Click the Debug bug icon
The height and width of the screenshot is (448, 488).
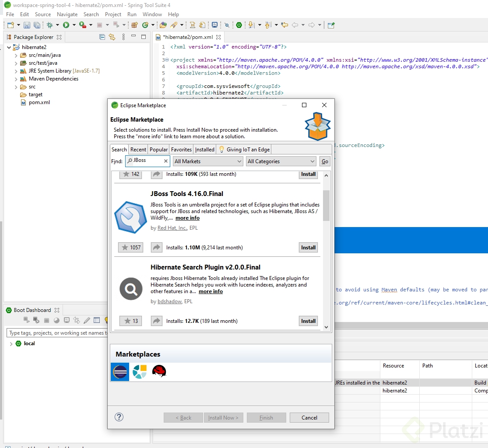[49, 25]
